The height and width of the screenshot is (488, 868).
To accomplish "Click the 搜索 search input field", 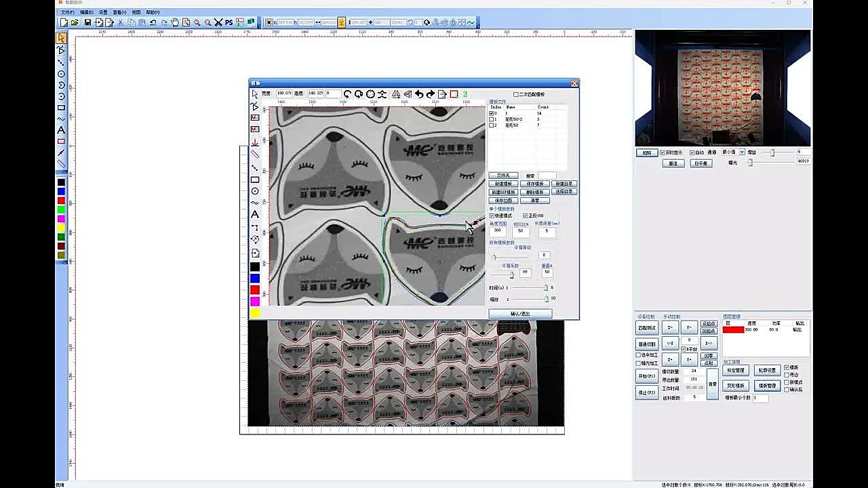I will (547, 176).
